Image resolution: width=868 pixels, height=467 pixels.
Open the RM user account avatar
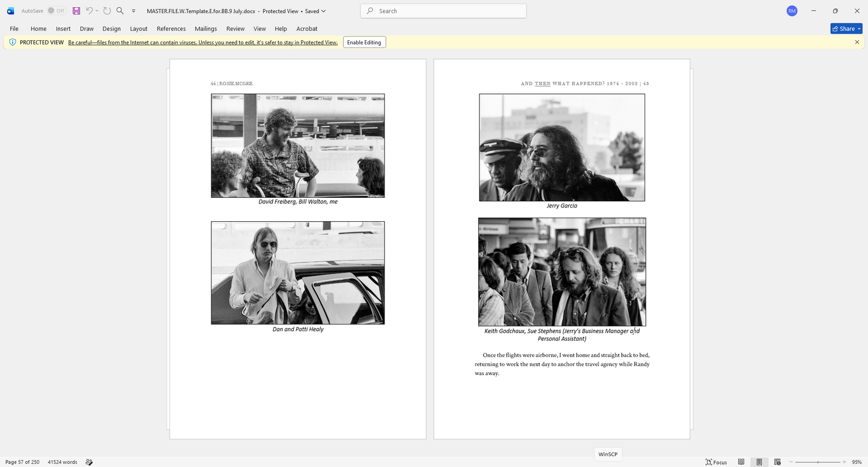pos(792,11)
